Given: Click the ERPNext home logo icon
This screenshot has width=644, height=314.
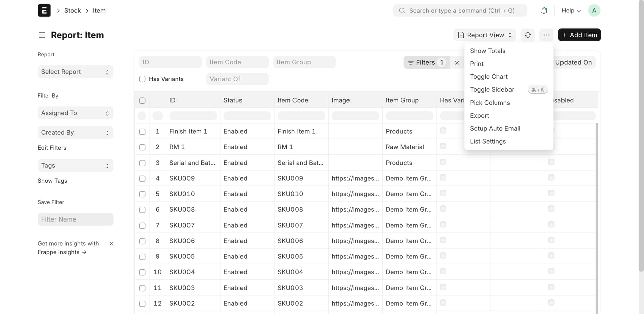Looking at the screenshot, I should pyautogui.click(x=44, y=10).
